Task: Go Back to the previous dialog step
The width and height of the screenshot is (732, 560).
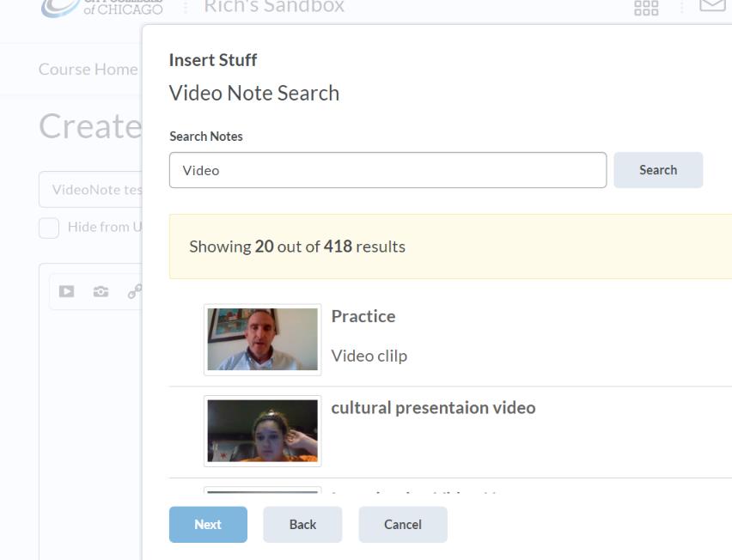Action: click(302, 525)
